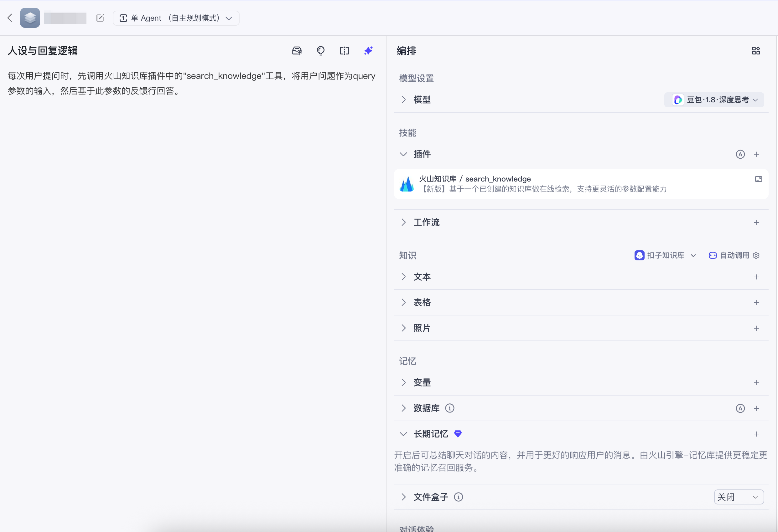Add table knowledge with the 表格 plus
The width and height of the screenshot is (778, 532).
pyautogui.click(x=757, y=303)
